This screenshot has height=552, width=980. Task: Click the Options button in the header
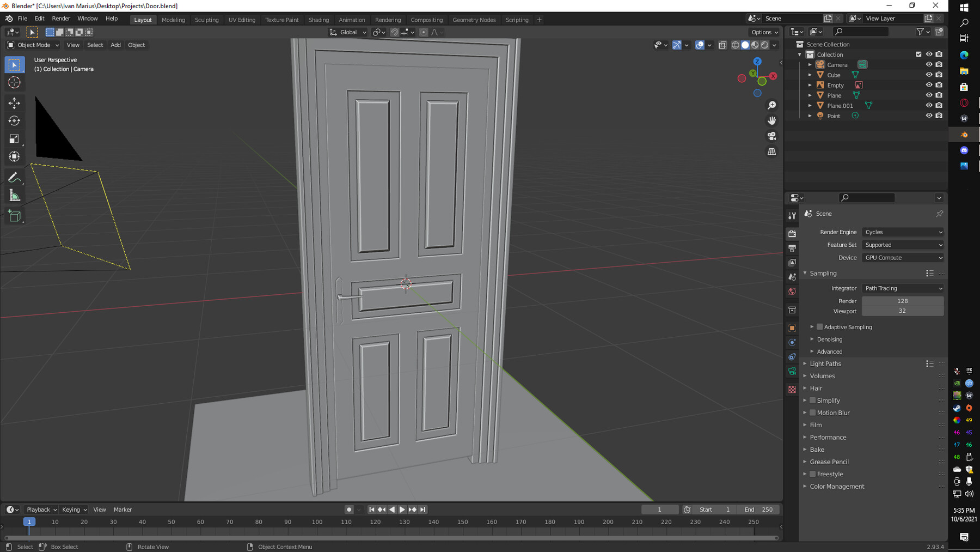(762, 32)
